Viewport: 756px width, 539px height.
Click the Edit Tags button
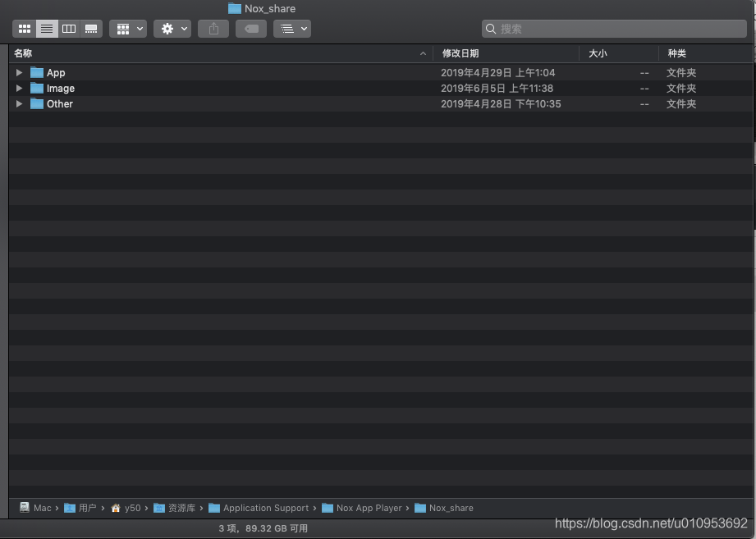pyautogui.click(x=251, y=29)
